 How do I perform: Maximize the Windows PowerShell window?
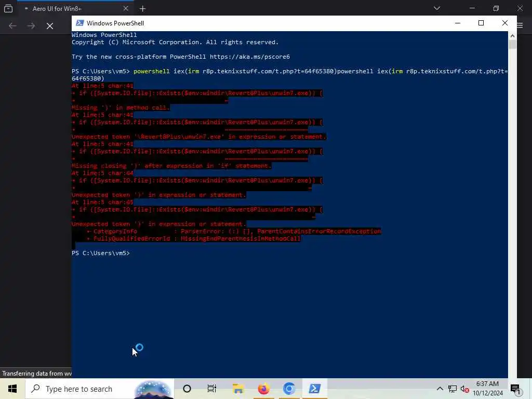pos(481,23)
